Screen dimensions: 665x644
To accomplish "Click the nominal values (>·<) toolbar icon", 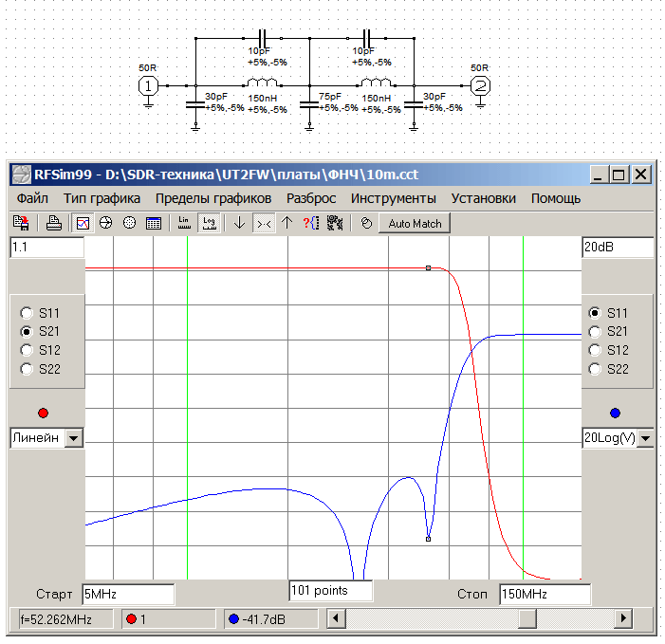I will (x=264, y=223).
